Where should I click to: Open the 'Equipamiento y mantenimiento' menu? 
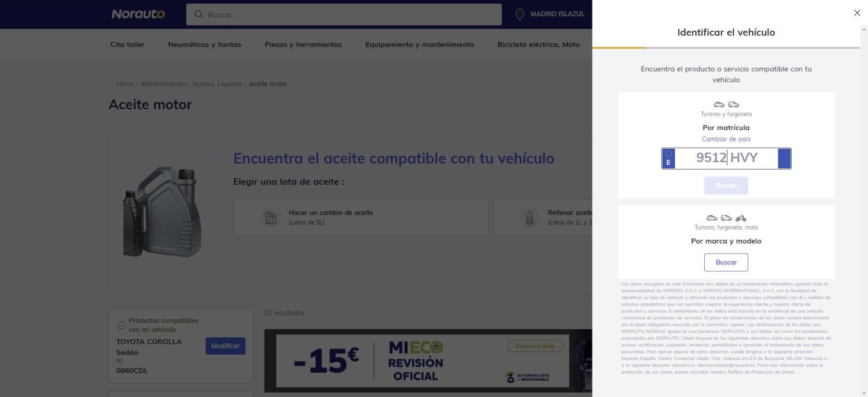pyautogui.click(x=418, y=44)
